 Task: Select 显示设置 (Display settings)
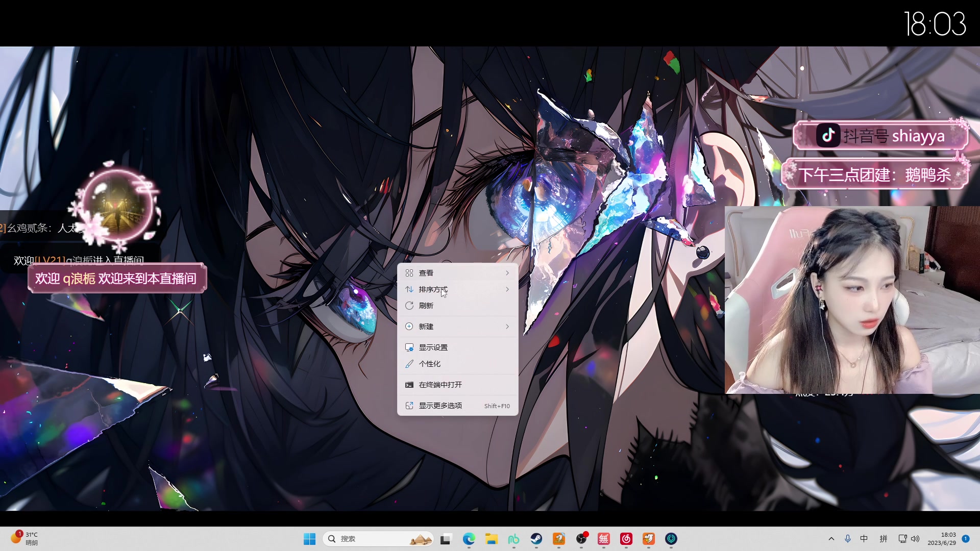tap(457, 347)
